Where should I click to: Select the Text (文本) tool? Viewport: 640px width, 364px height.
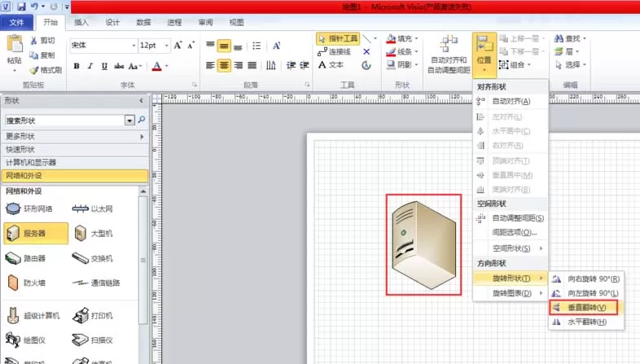tap(331, 65)
